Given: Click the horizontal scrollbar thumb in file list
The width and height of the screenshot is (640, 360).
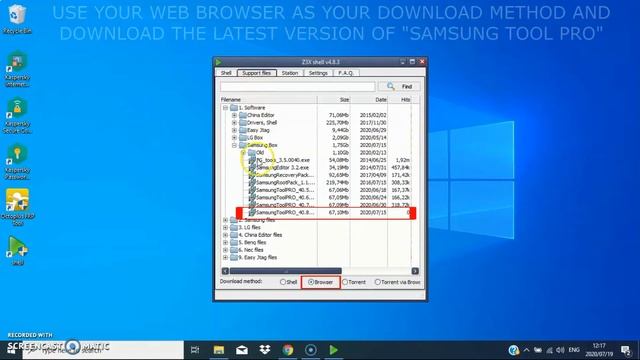Looking at the screenshot, I should click(286, 271).
